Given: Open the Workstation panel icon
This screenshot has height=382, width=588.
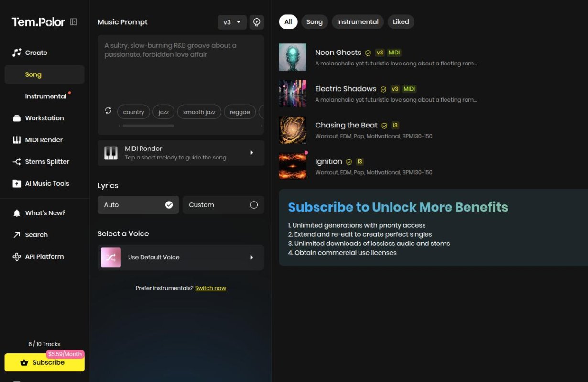Looking at the screenshot, I should click(16, 118).
